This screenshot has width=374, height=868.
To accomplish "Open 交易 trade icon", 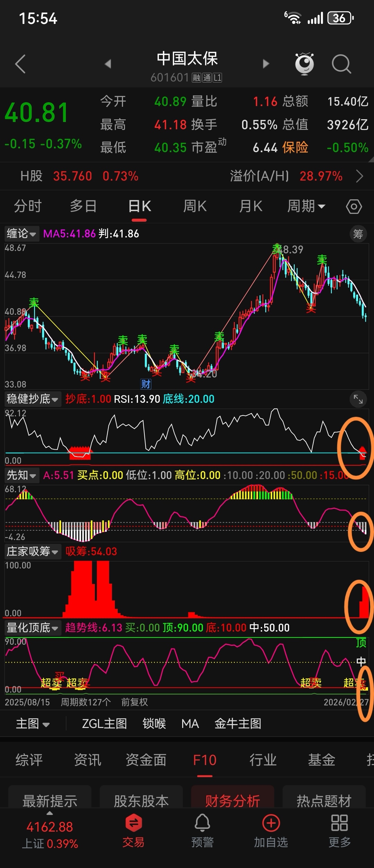I will tap(133, 831).
